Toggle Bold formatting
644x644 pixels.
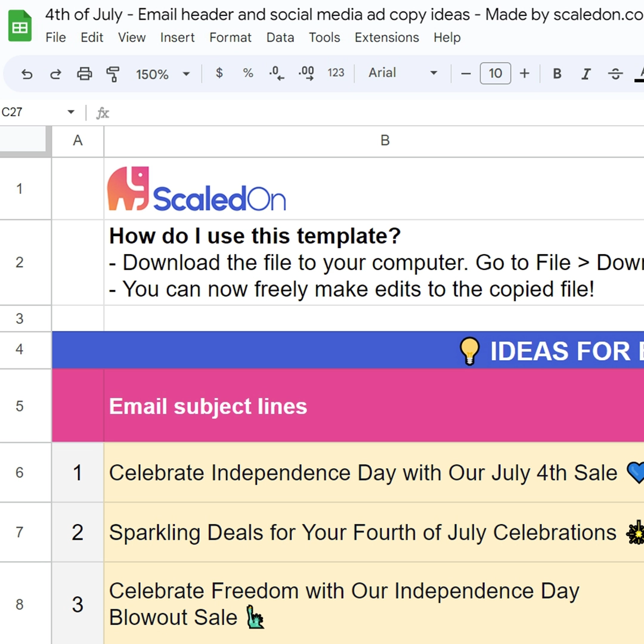pyautogui.click(x=557, y=74)
